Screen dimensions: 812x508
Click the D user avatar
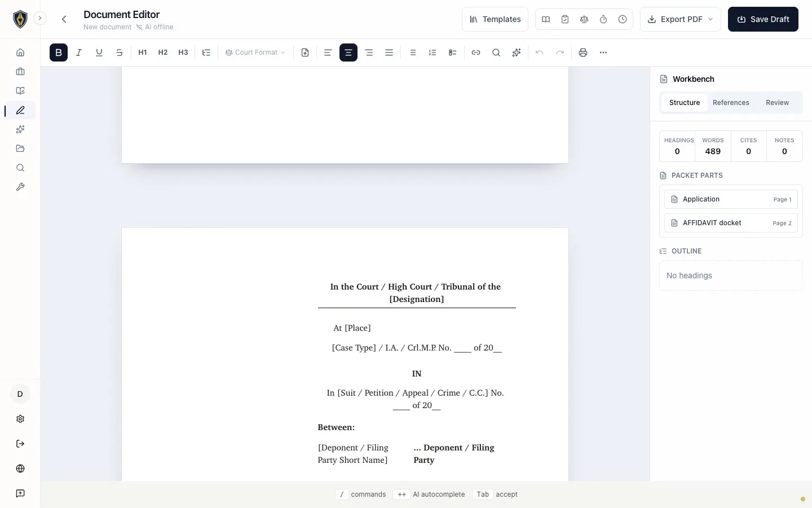tap(20, 394)
